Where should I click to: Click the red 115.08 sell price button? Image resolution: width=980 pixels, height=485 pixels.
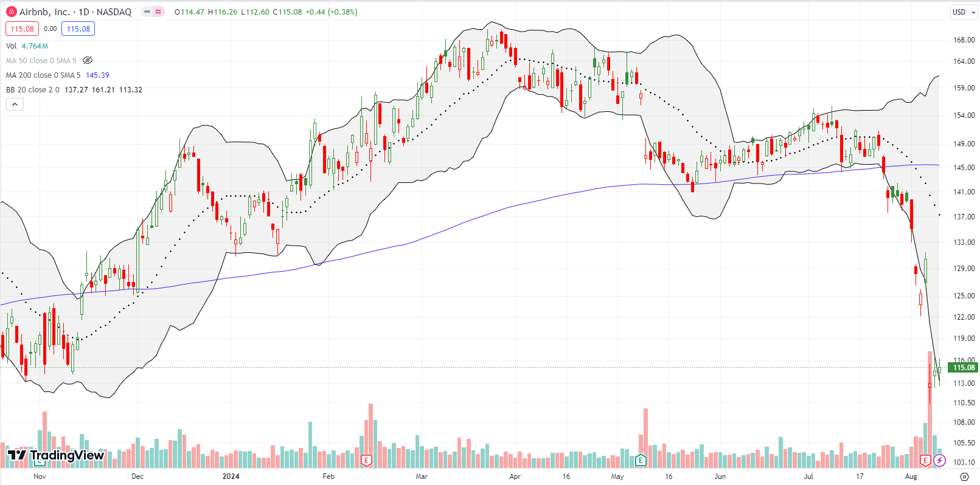point(23,29)
